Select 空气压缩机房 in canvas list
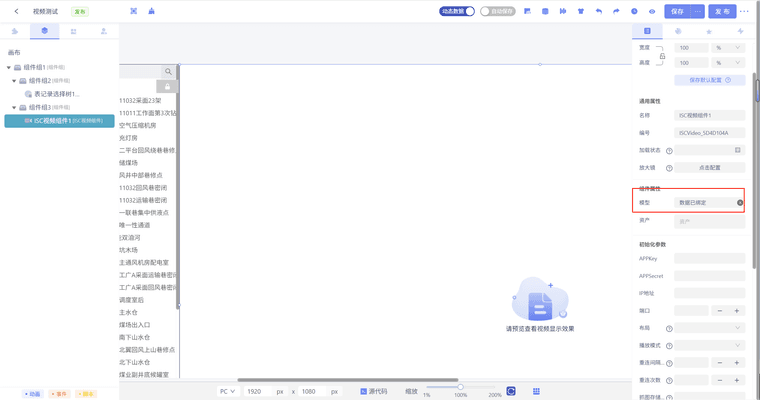760x400 pixels. point(138,126)
